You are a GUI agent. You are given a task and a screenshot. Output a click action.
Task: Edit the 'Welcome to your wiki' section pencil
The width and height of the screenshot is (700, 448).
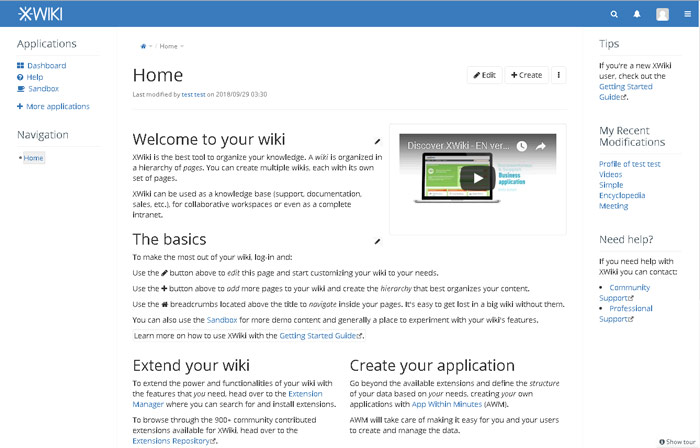point(377,141)
